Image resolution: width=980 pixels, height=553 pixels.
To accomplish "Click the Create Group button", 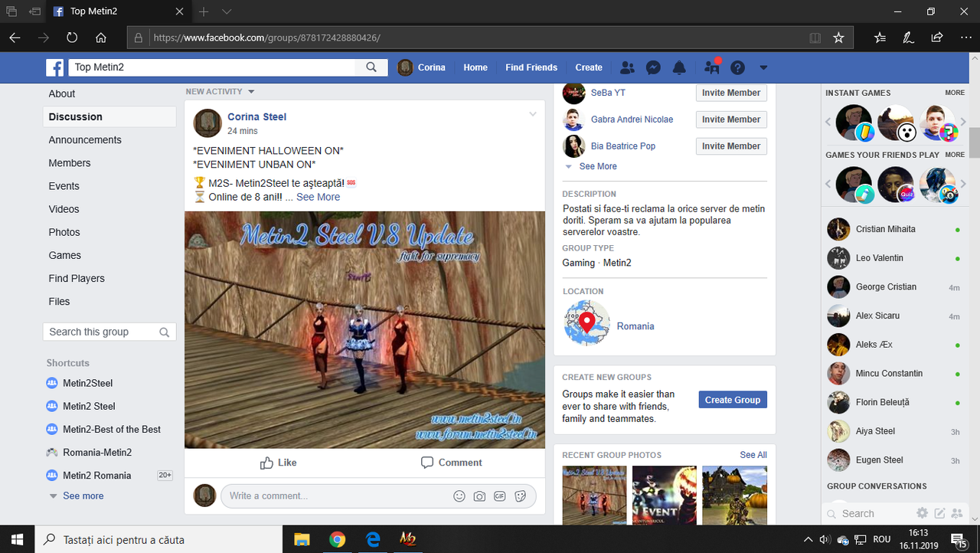I will point(733,400).
